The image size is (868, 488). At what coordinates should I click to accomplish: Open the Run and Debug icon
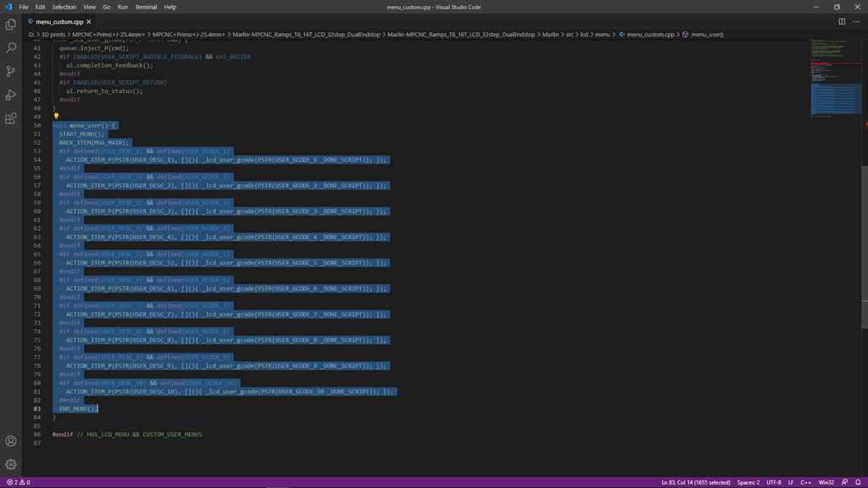point(10,96)
